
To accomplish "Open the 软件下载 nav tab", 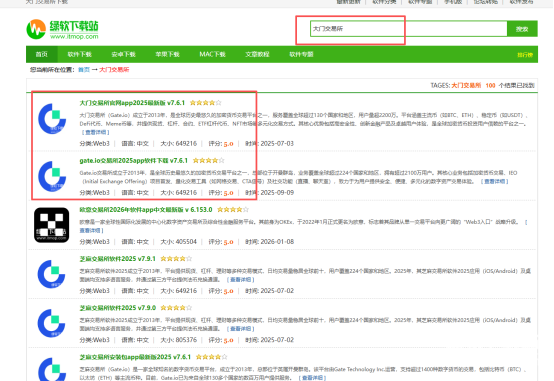I will coord(79,54).
